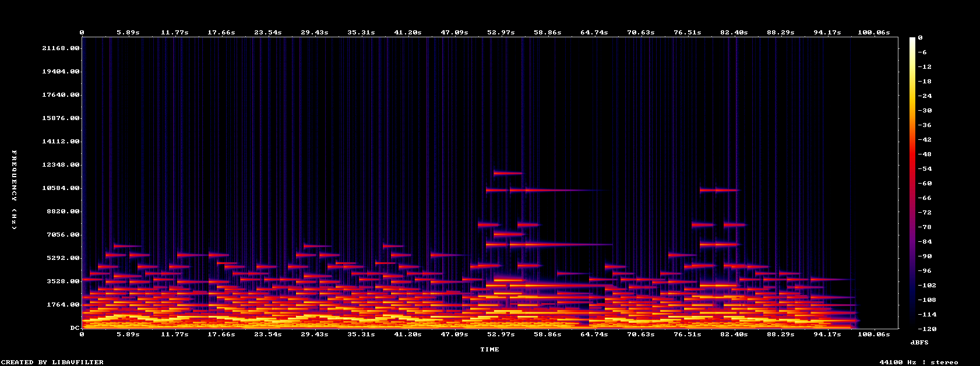The image size is (980, 366).
Task: Click the DC label on frequency axis
Action: [75, 328]
